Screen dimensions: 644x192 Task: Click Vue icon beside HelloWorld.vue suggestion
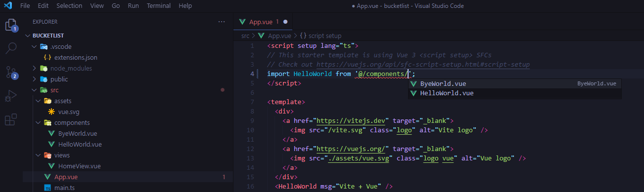point(414,93)
